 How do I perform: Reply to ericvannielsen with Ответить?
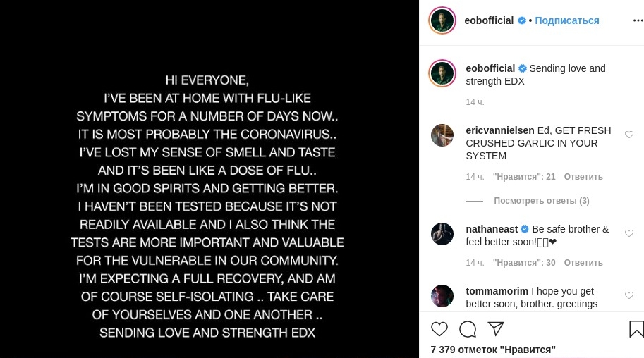(x=583, y=177)
